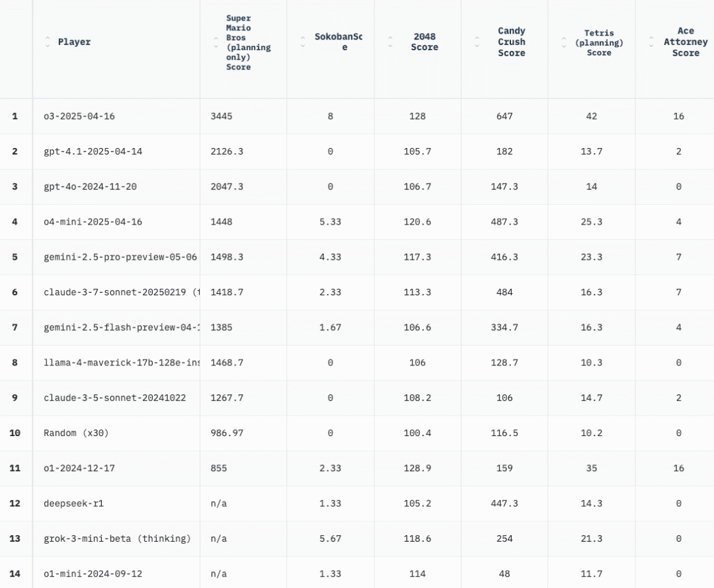Click Candy Crush score 447.3
The height and width of the screenshot is (588, 714).
504,503
